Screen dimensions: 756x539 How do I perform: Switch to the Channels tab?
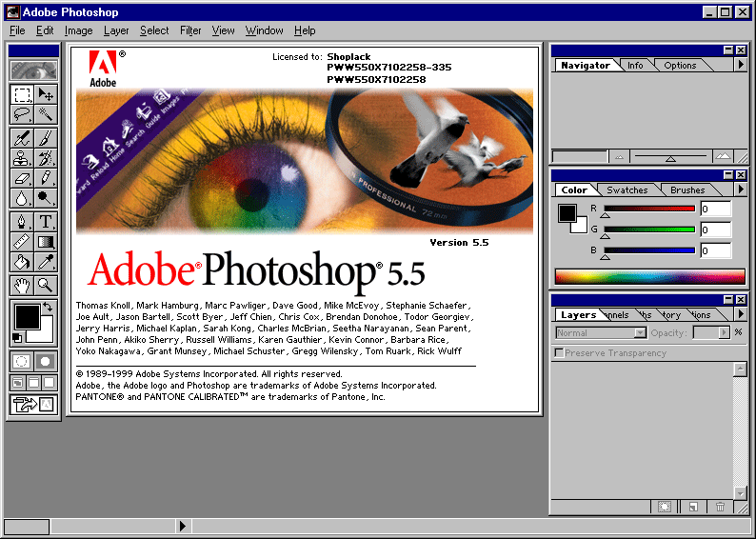point(616,315)
